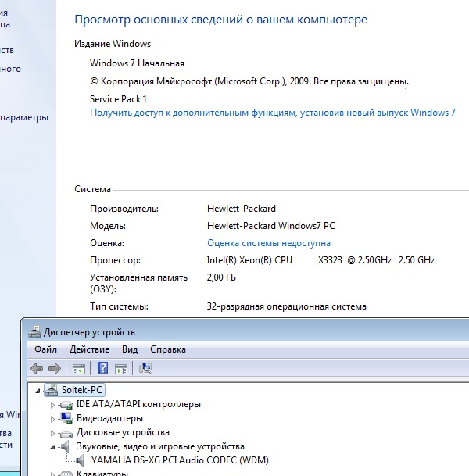Click the Дисковые устройства drive icon
The height and width of the screenshot is (476, 469).
pos(66,434)
